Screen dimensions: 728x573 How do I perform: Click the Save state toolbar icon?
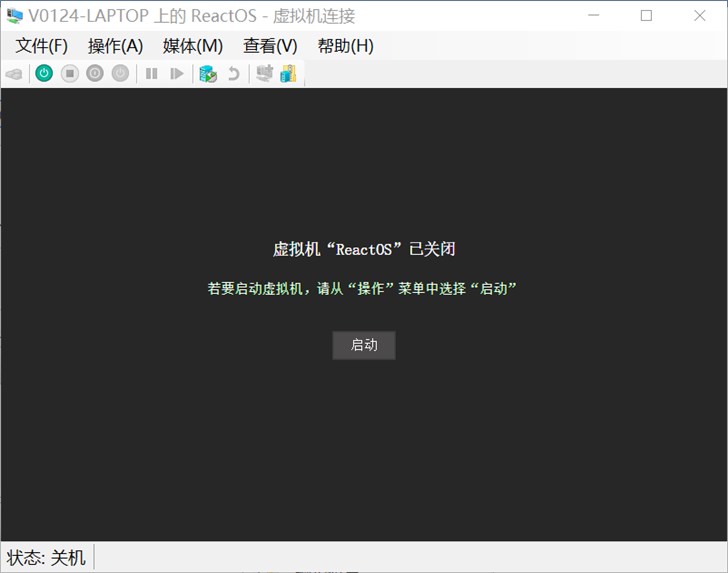(120, 73)
